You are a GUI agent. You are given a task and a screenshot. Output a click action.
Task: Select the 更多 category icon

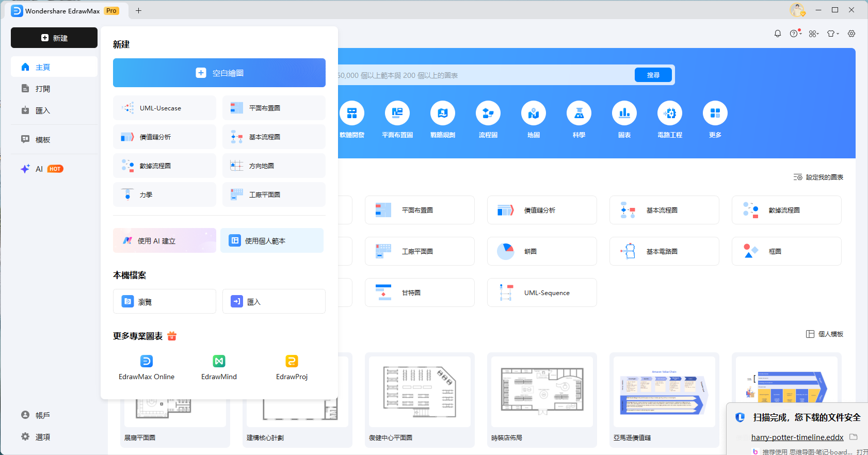click(715, 113)
